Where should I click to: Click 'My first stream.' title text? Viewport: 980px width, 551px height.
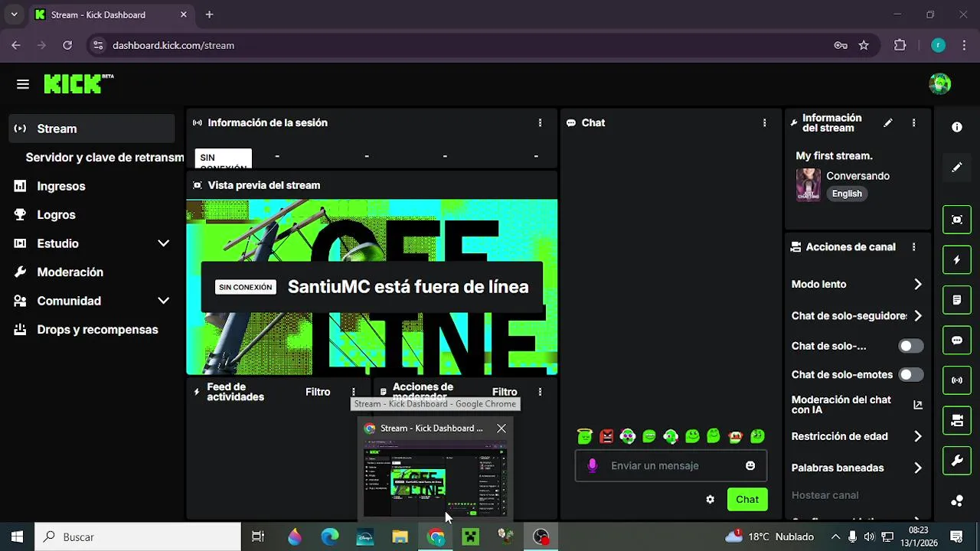click(834, 155)
